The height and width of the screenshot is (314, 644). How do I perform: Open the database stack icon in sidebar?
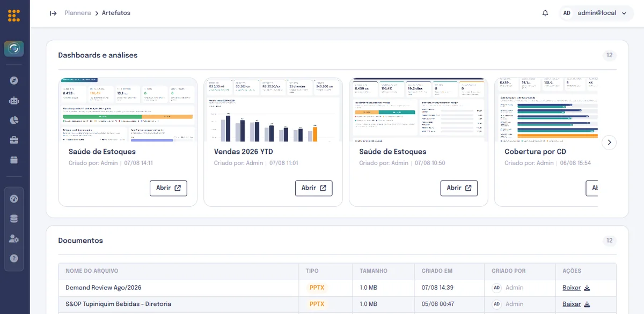[14, 219]
